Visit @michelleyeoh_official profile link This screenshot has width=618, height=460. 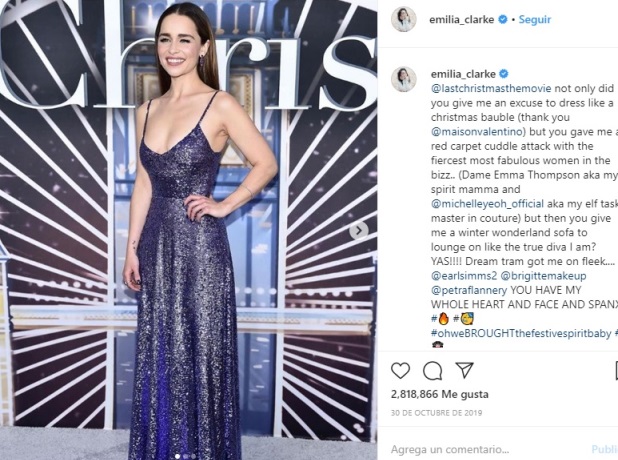tap(487, 204)
